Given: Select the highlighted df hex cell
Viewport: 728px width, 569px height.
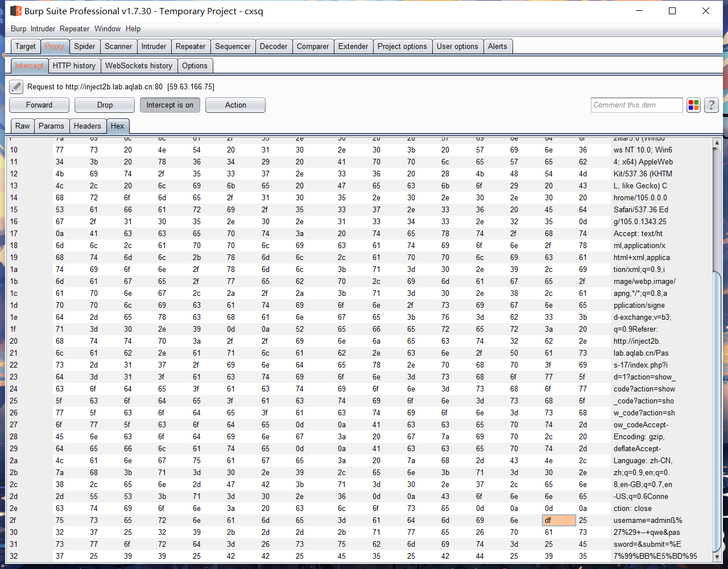Looking at the screenshot, I should coord(559,520).
